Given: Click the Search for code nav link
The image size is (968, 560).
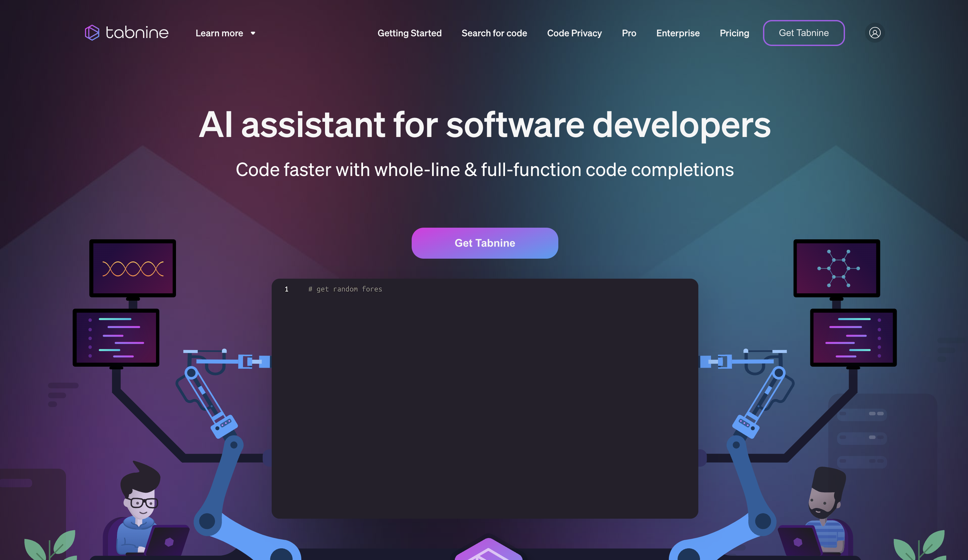Looking at the screenshot, I should pyautogui.click(x=494, y=33).
